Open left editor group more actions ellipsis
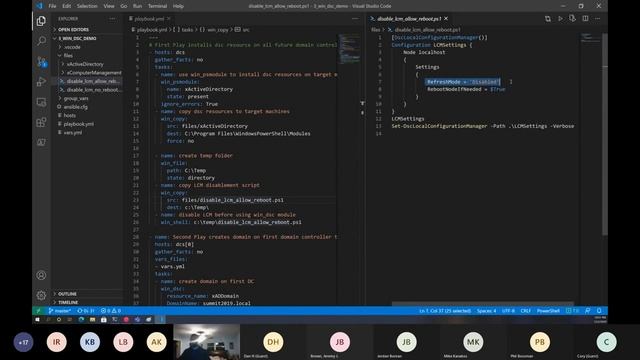The image size is (640, 360). pos(355,19)
